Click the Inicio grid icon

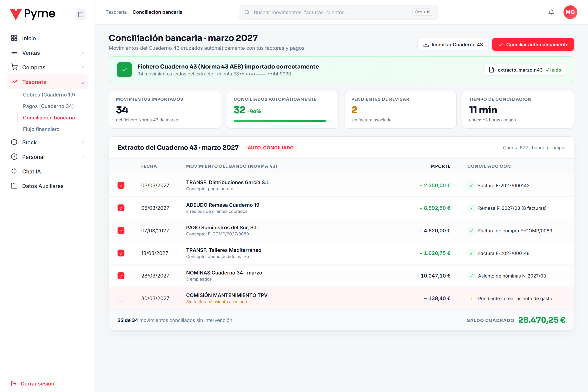click(14, 38)
